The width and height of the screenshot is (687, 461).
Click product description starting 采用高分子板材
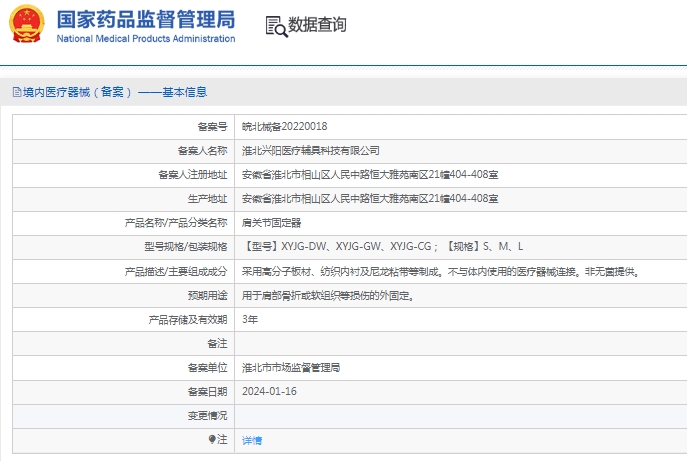tap(441, 272)
